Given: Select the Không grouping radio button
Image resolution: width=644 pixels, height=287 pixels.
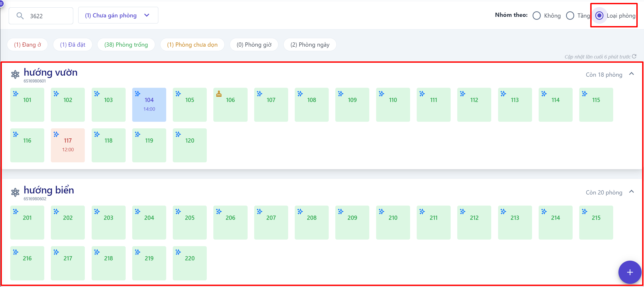Looking at the screenshot, I should 537,16.
